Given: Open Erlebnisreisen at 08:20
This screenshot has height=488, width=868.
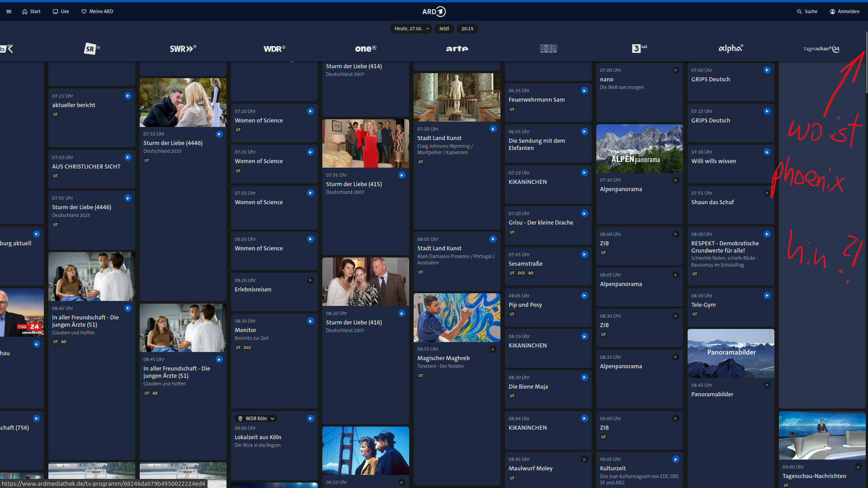Looking at the screenshot, I should coord(274,292).
